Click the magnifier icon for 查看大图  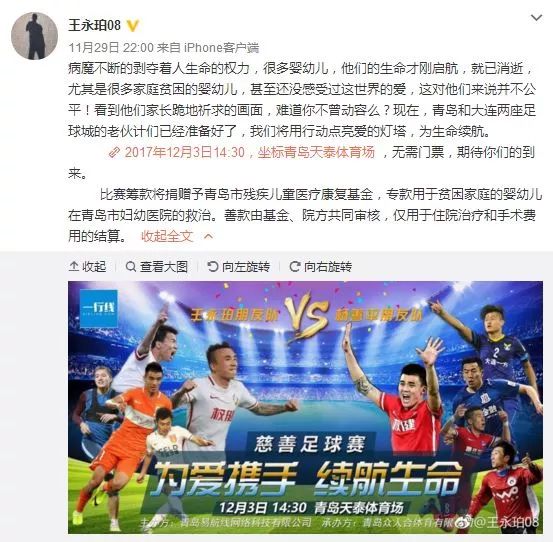point(131,267)
